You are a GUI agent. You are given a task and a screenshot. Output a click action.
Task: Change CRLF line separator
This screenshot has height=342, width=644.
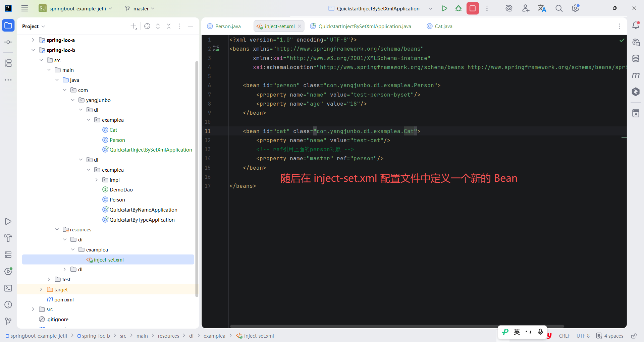click(565, 336)
